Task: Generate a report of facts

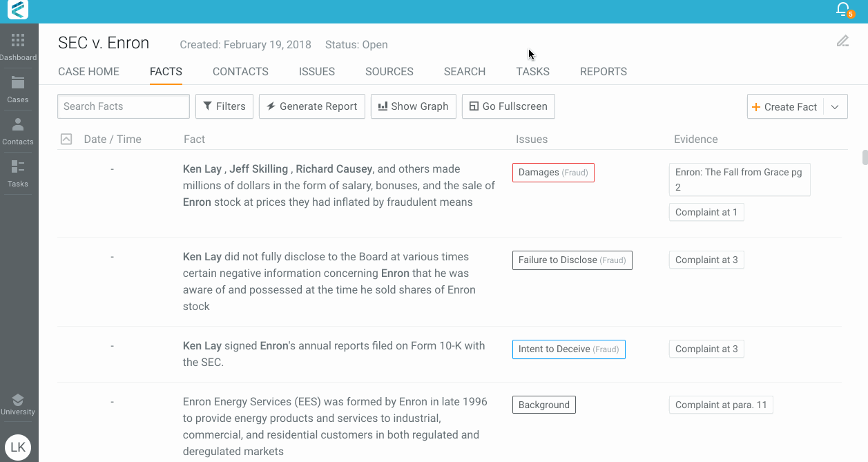Action: (311, 106)
